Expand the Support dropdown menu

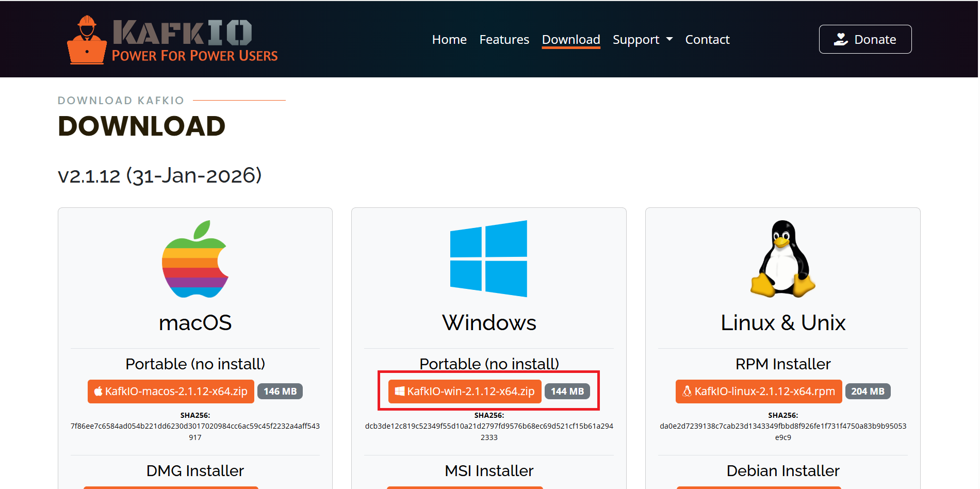pos(643,40)
